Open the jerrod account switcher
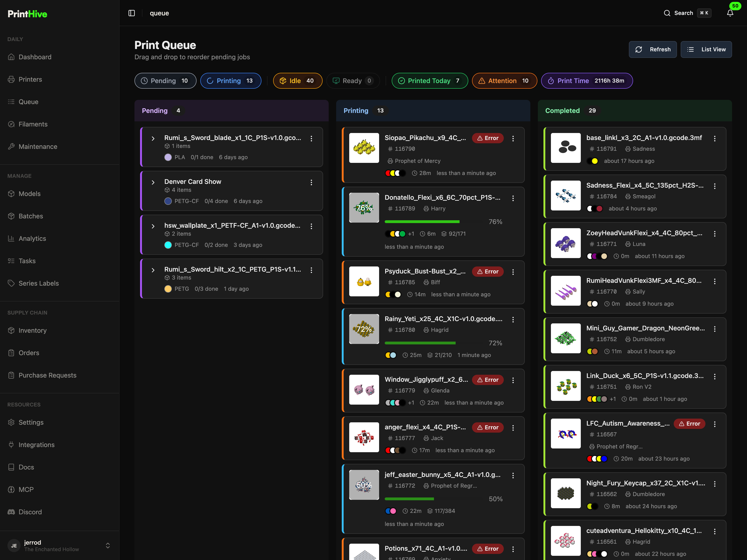 (x=60, y=545)
